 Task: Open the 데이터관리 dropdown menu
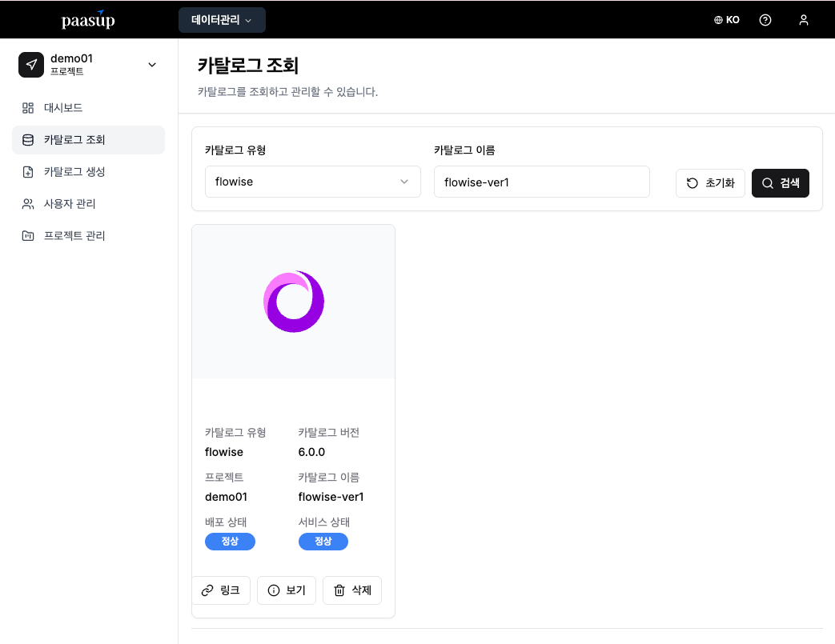(222, 20)
